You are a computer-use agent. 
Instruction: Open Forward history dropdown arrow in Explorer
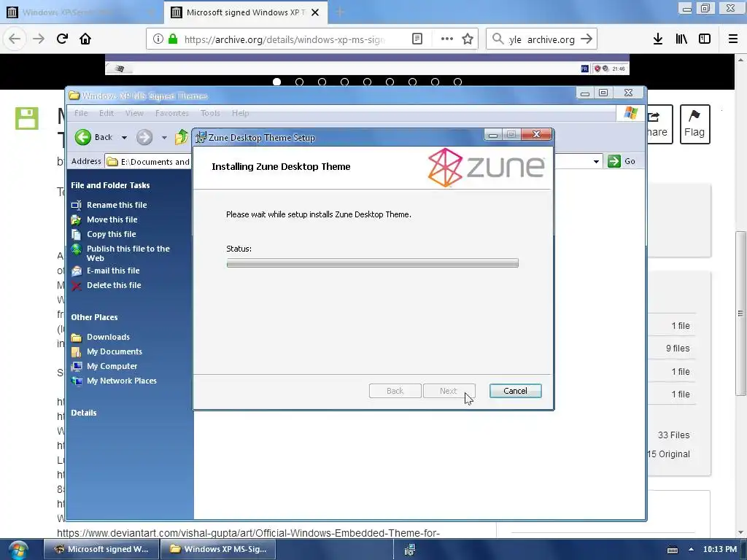[x=164, y=138]
